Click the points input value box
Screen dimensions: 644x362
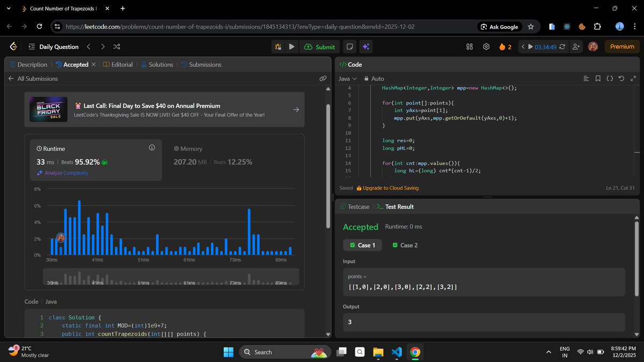[x=484, y=282]
